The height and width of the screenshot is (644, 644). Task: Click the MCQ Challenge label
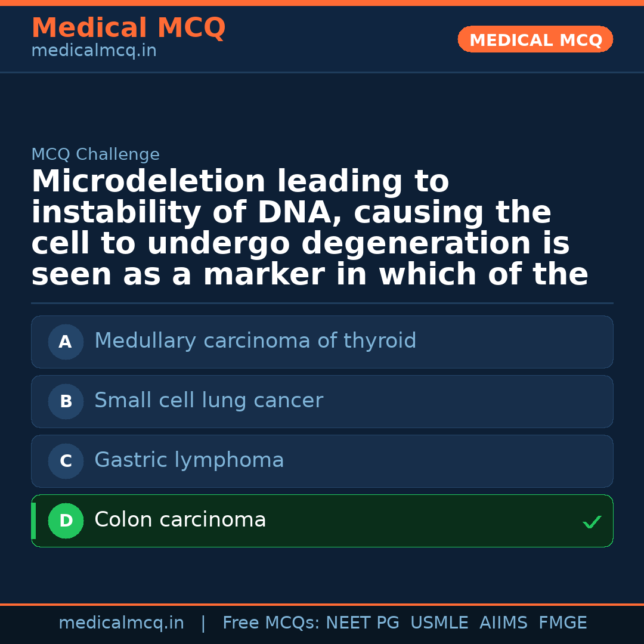click(x=95, y=155)
